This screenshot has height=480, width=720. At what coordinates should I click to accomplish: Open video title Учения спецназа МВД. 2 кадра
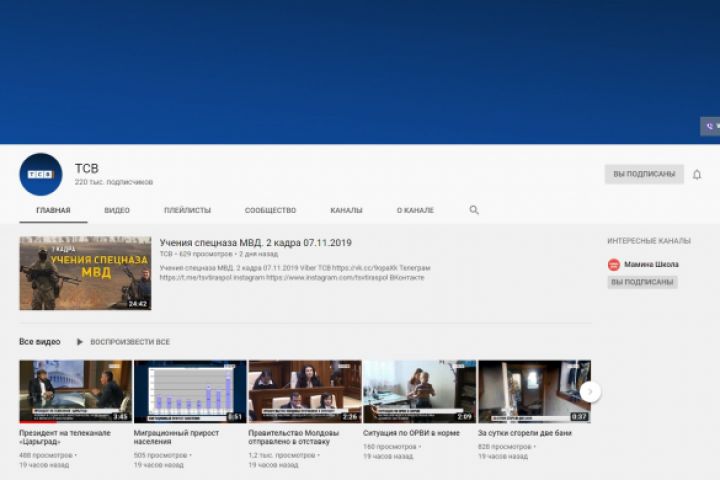[255, 243]
